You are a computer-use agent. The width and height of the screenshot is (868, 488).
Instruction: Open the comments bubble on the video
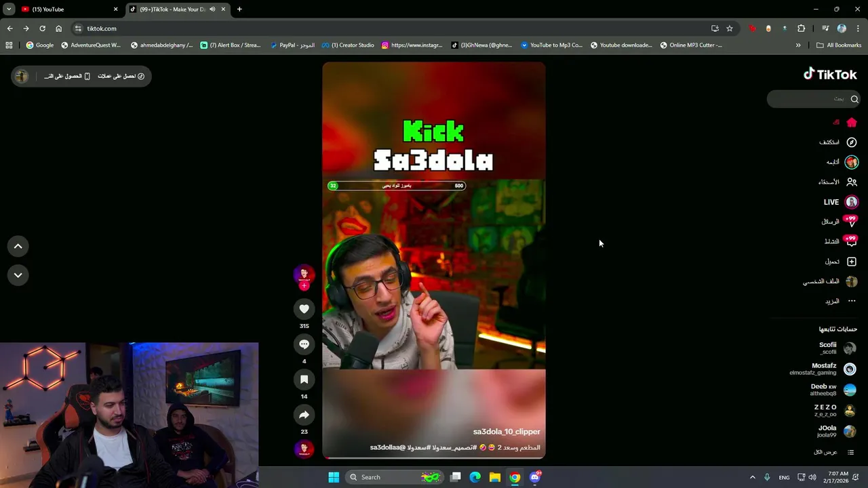pyautogui.click(x=304, y=344)
